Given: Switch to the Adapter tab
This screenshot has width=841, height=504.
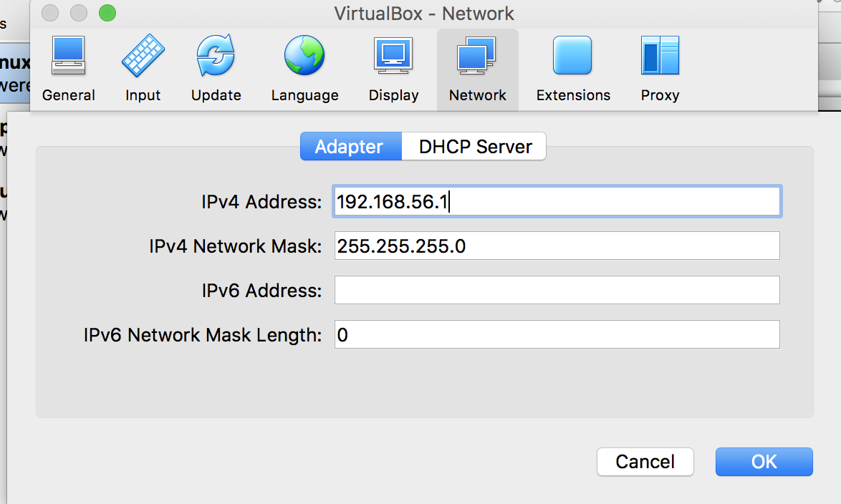Looking at the screenshot, I should point(351,146).
